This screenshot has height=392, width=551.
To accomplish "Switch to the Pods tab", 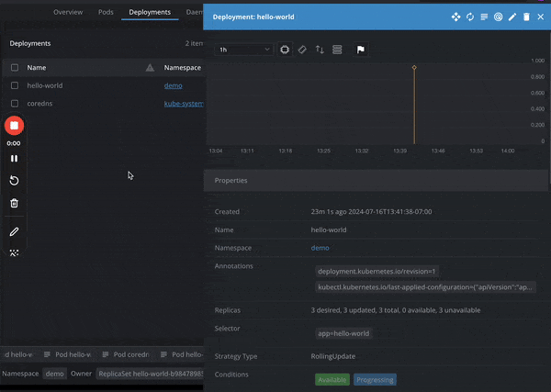I will 106,12.
